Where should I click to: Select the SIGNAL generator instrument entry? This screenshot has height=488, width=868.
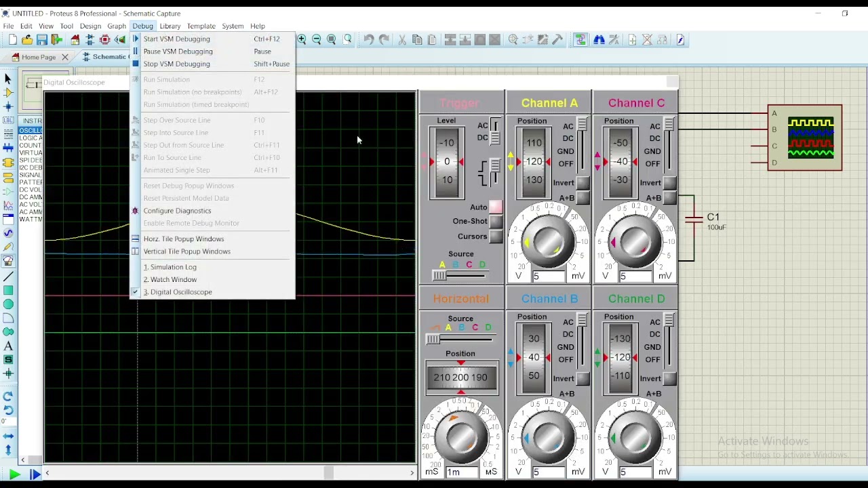point(31,175)
